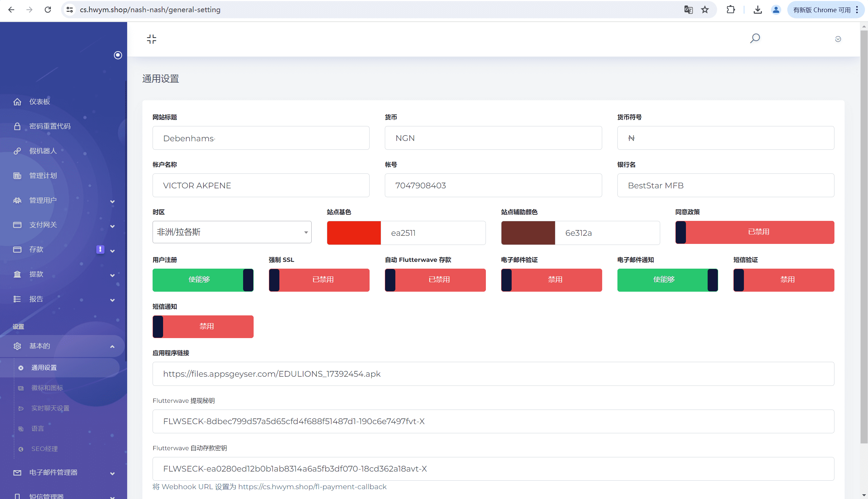Viewport: 868px width, 499px height.
Task: Click the 网站标题 Debenhams input field
Action: click(261, 138)
